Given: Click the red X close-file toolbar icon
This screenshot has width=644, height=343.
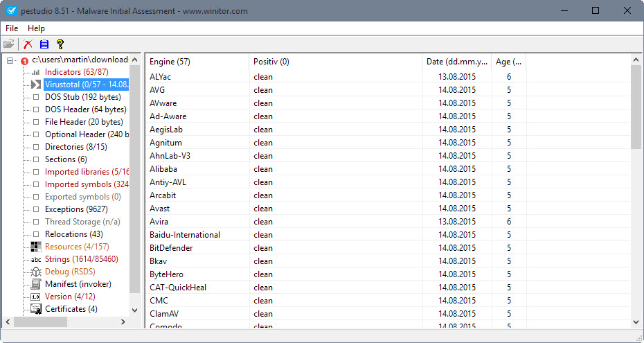Looking at the screenshot, I should [x=28, y=44].
